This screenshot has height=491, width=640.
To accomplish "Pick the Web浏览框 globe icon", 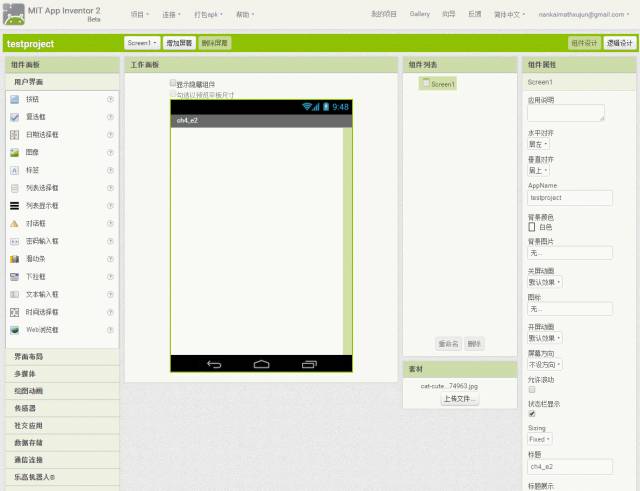I will point(14,329).
